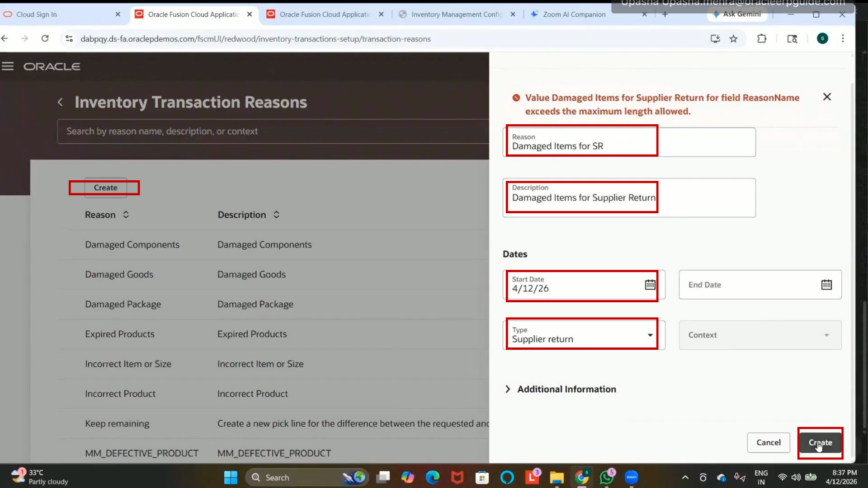View site information in the address bar
The height and width of the screenshot is (488, 868).
(x=69, y=39)
